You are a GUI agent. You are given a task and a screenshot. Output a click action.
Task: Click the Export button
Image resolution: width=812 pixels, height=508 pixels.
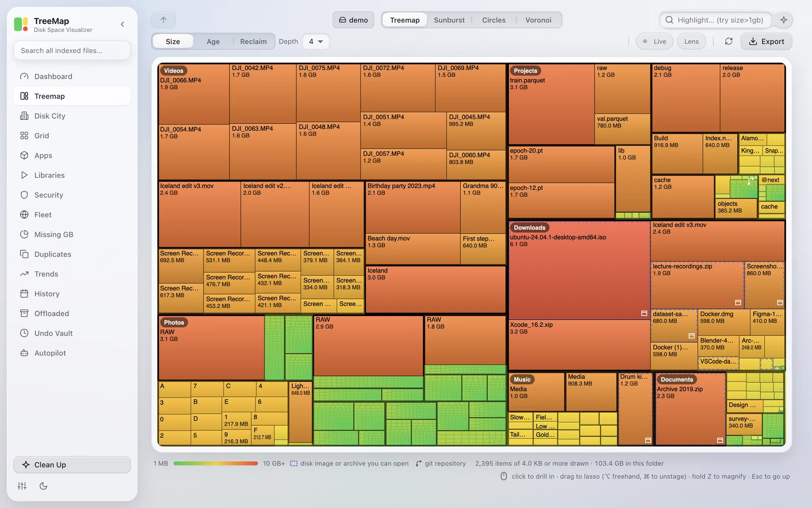click(766, 42)
